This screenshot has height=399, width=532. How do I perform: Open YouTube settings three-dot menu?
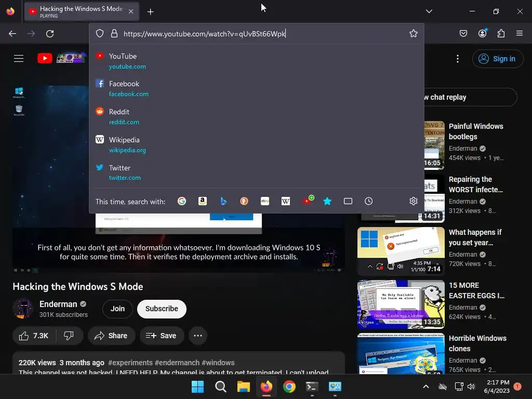click(x=458, y=59)
